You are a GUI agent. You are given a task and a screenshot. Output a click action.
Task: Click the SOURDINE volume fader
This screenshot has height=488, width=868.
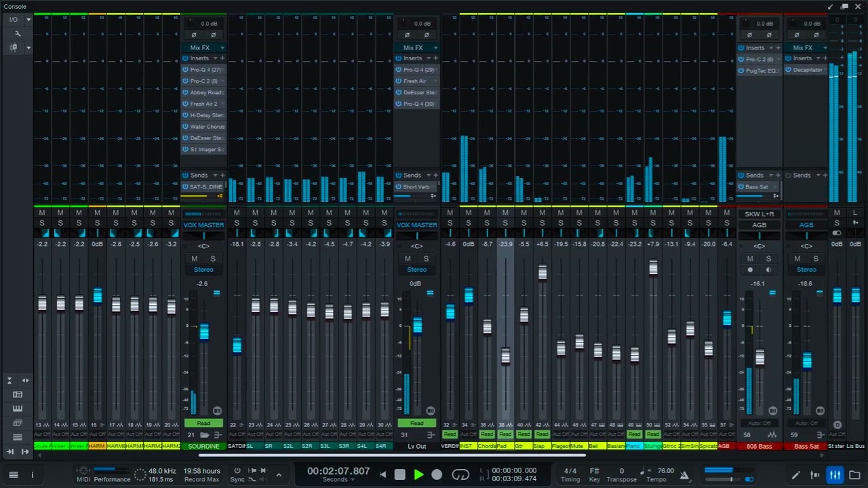coord(204,331)
